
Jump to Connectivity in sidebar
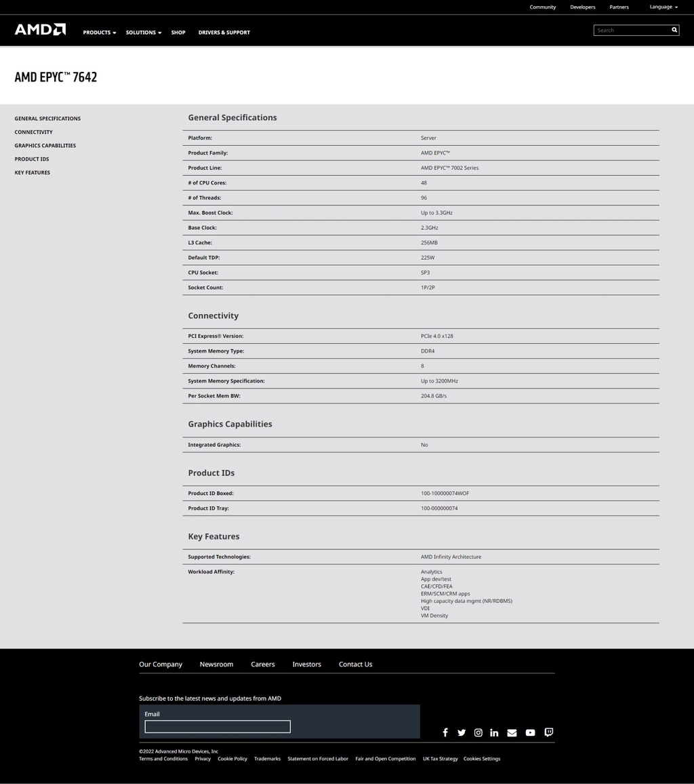coord(33,132)
